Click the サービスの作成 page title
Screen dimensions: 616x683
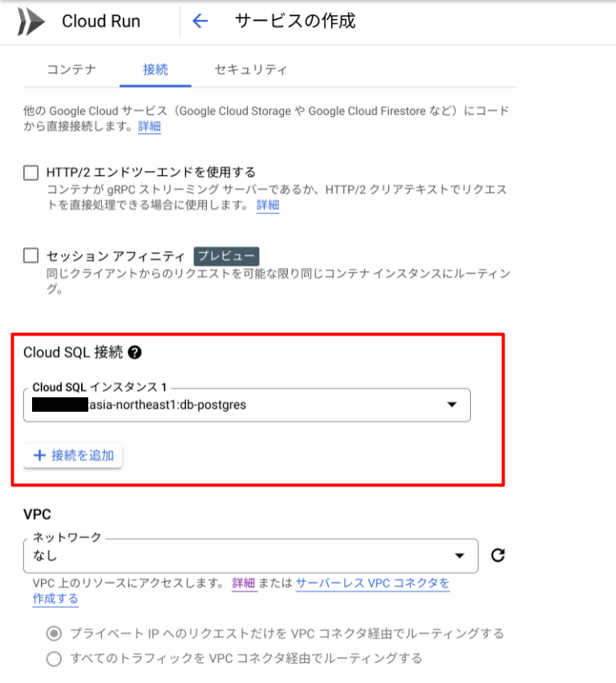(x=295, y=21)
